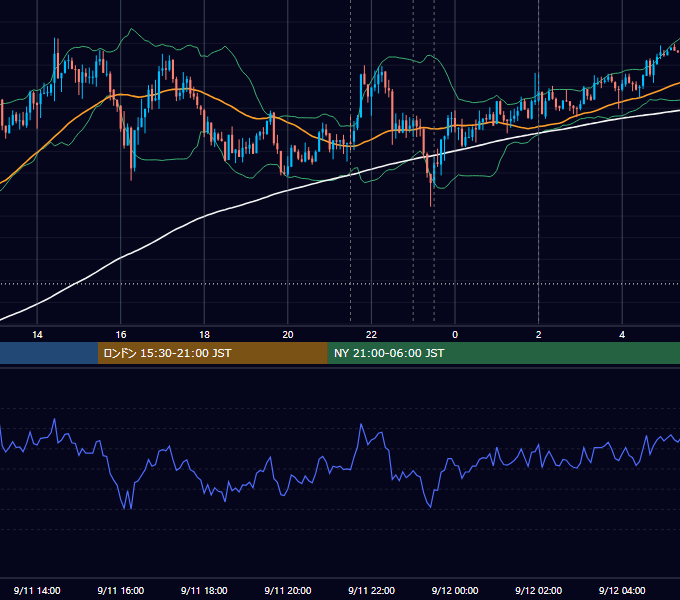The width and height of the screenshot is (680, 600).
Task: Click the 9/11 18:00 date label
Action: tap(204, 590)
